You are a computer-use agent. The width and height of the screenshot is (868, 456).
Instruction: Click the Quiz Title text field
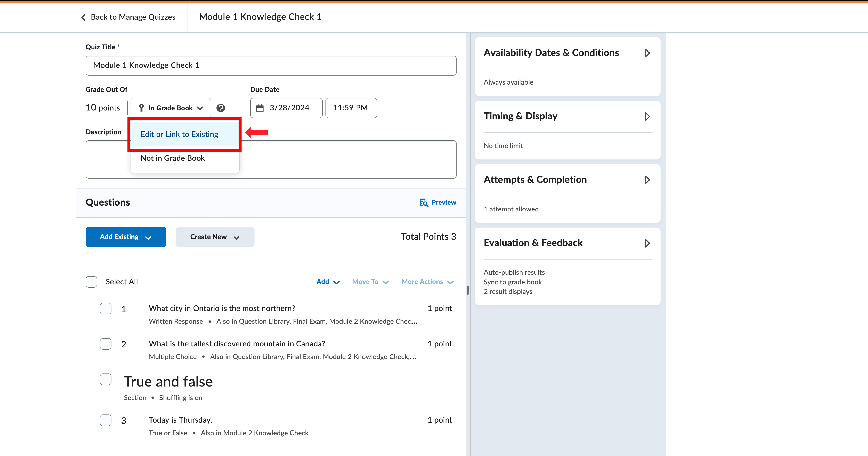[271, 65]
